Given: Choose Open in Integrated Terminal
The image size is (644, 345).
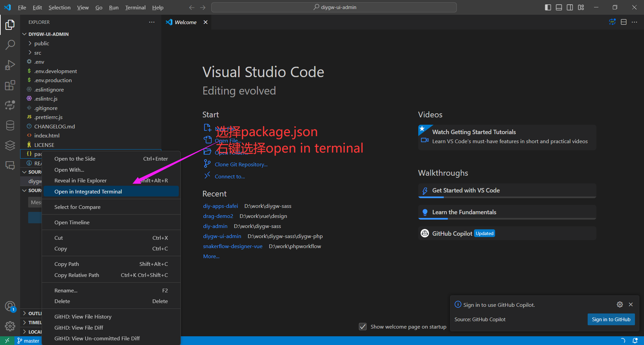Looking at the screenshot, I should [x=111, y=191].
